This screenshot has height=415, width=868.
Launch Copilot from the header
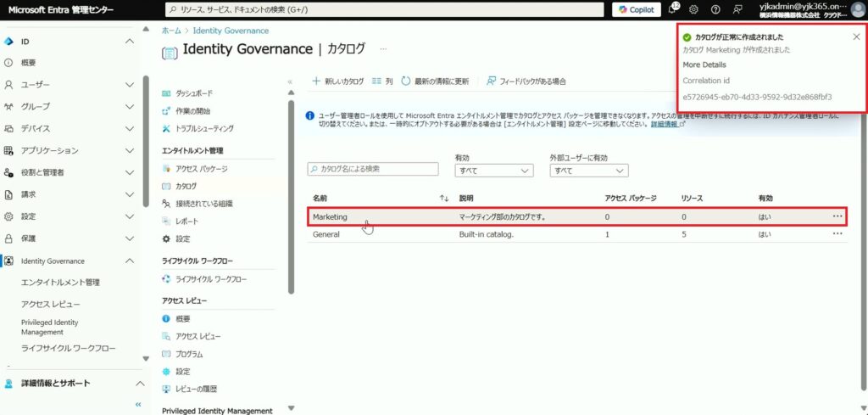point(636,9)
